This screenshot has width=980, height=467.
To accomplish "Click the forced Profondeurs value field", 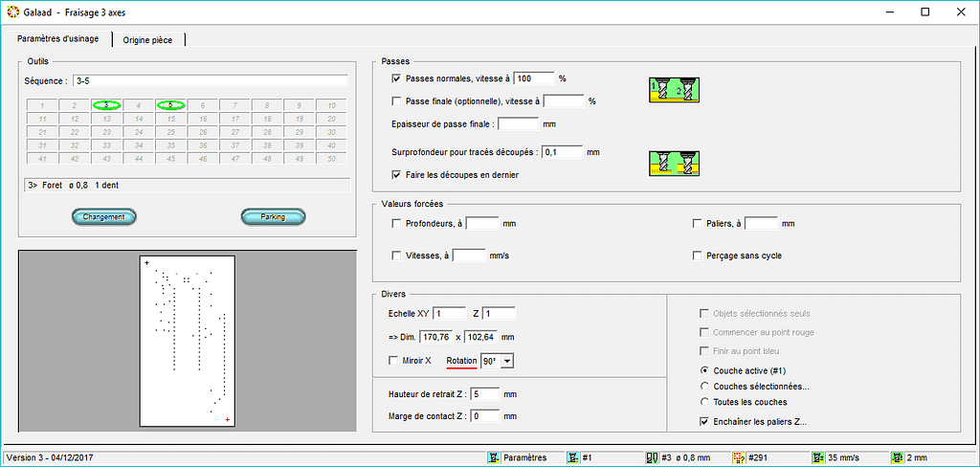I will [482, 223].
